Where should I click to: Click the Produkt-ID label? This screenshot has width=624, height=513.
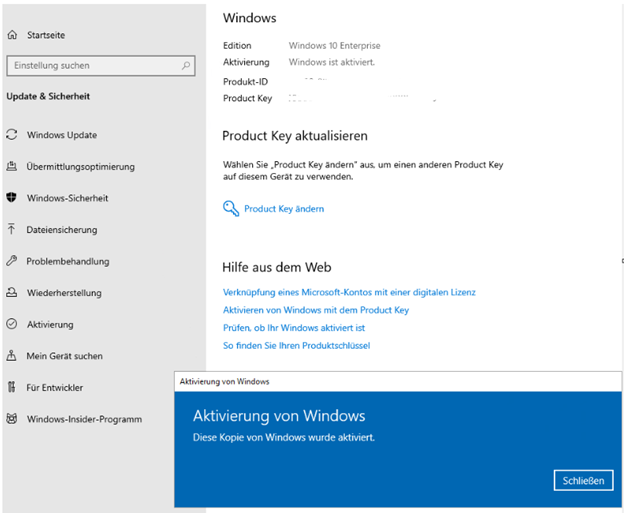(245, 82)
